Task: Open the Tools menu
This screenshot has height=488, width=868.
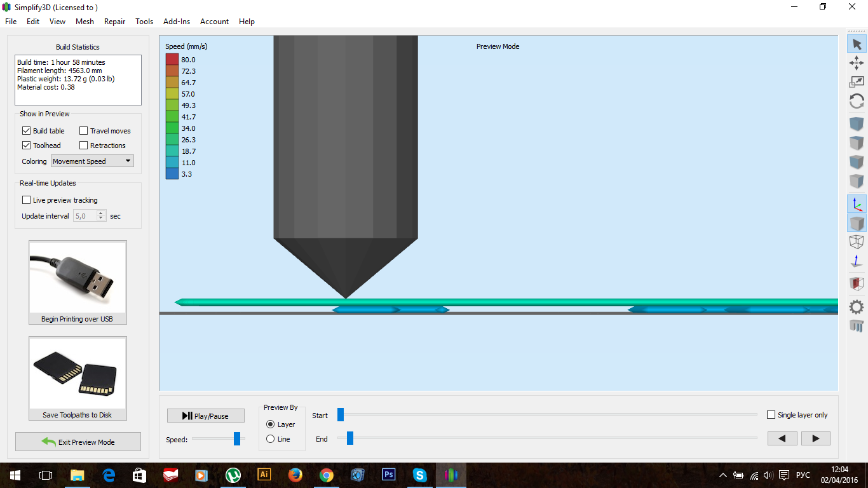Action: [144, 22]
